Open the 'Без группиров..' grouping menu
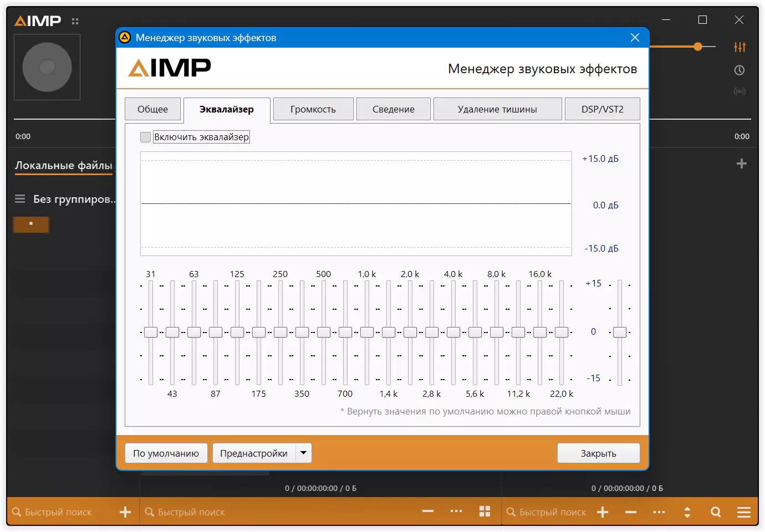Viewport: 765px width, 532px height. [65, 199]
